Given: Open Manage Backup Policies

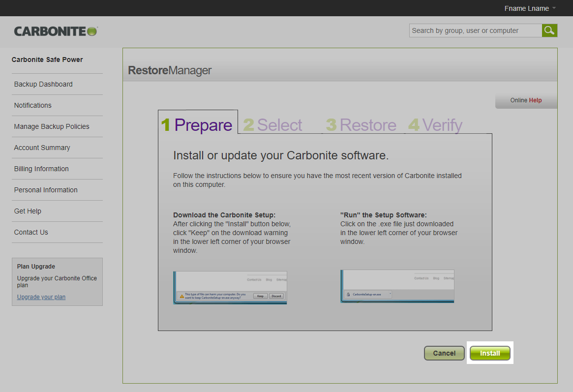Looking at the screenshot, I should (52, 126).
